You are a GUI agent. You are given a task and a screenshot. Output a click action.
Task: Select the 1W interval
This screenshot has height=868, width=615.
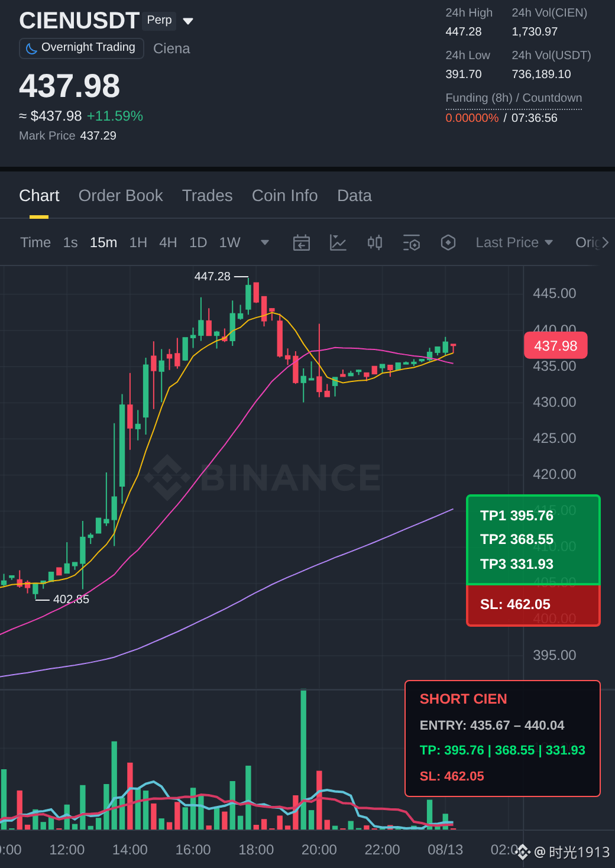coord(229,242)
